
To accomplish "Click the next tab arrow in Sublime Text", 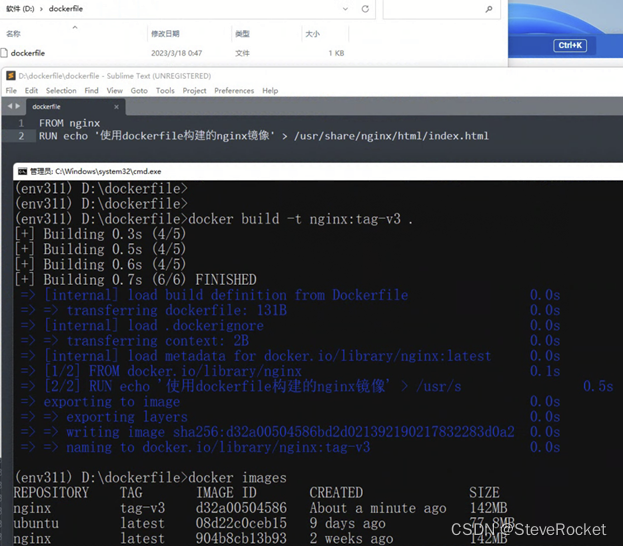I will tap(17, 106).
